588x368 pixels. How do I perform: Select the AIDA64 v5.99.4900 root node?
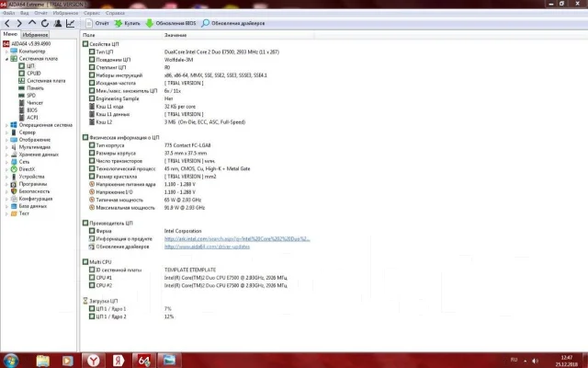30,43
